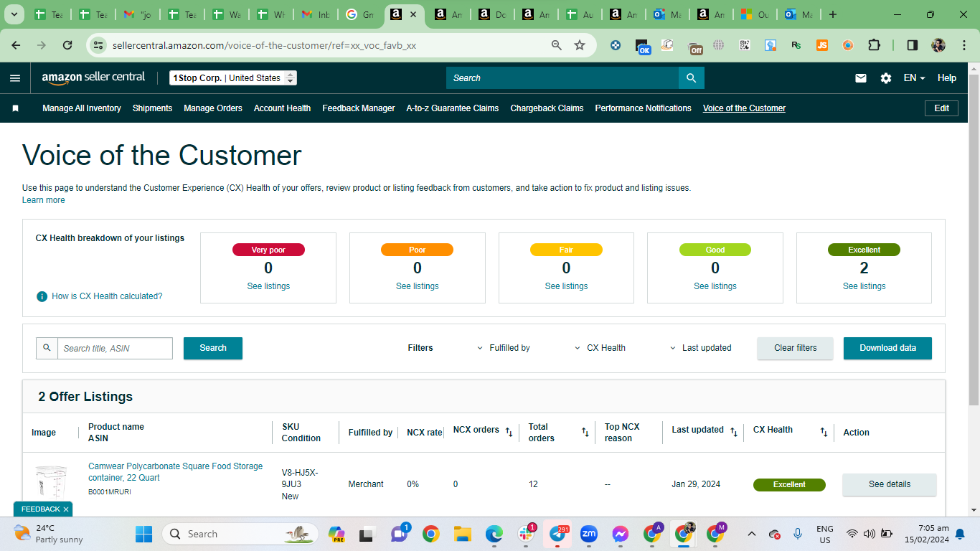Open the browser zoom magnifier icon
980x551 pixels.
click(557, 45)
